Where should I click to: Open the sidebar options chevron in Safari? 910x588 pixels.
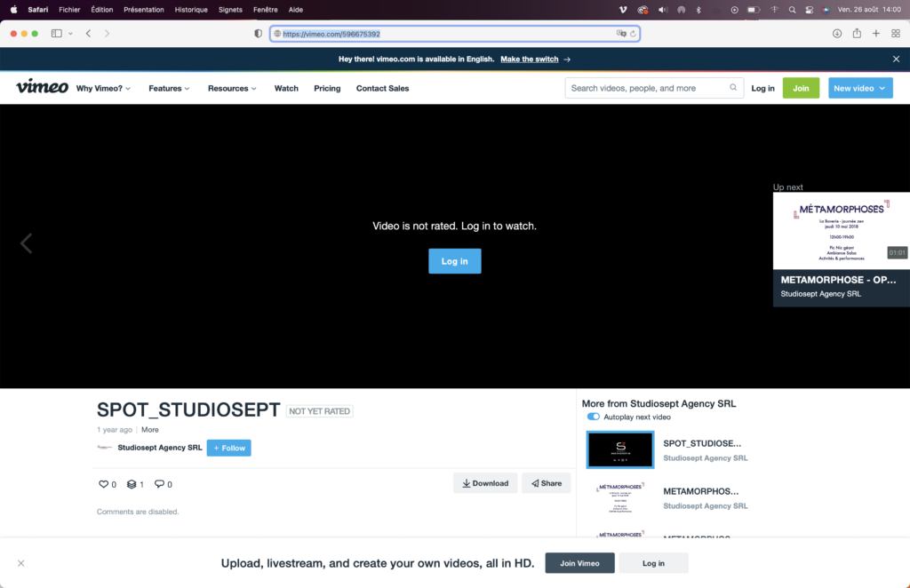[71, 34]
